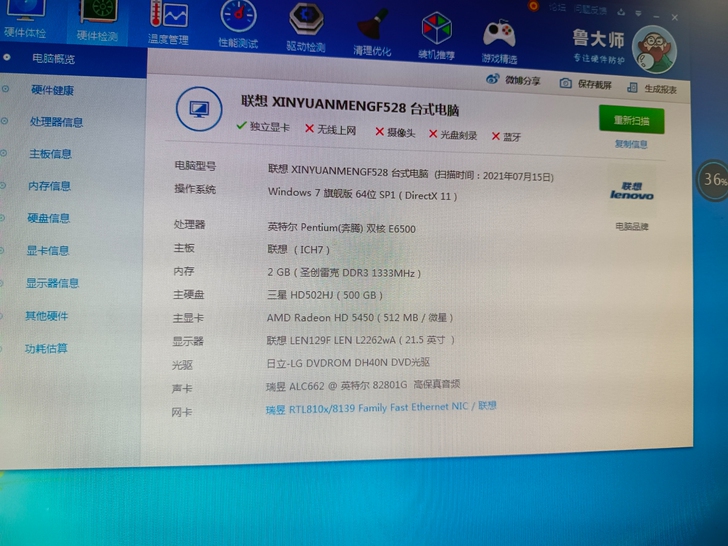Click the report document icon
This screenshot has width=728, height=546.
[x=632, y=87]
